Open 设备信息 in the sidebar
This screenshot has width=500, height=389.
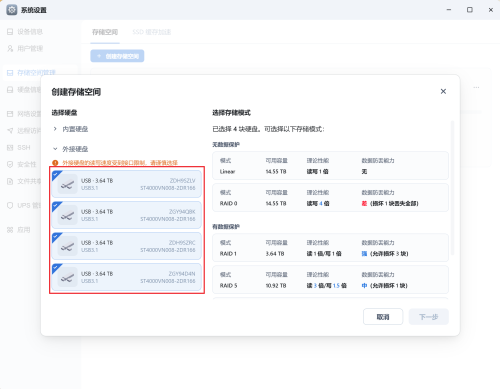pyautogui.click(x=25, y=32)
